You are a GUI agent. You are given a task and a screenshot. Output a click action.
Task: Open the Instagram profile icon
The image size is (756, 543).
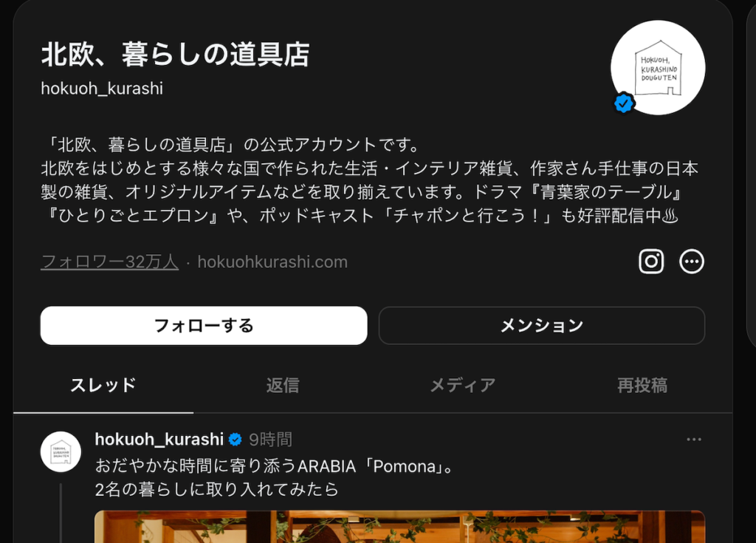[x=651, y=262]
